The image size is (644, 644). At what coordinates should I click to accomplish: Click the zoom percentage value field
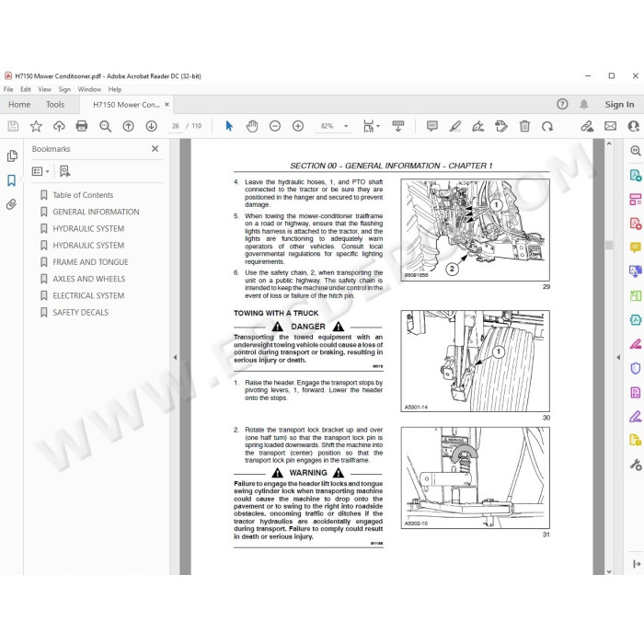pos(327,126)
